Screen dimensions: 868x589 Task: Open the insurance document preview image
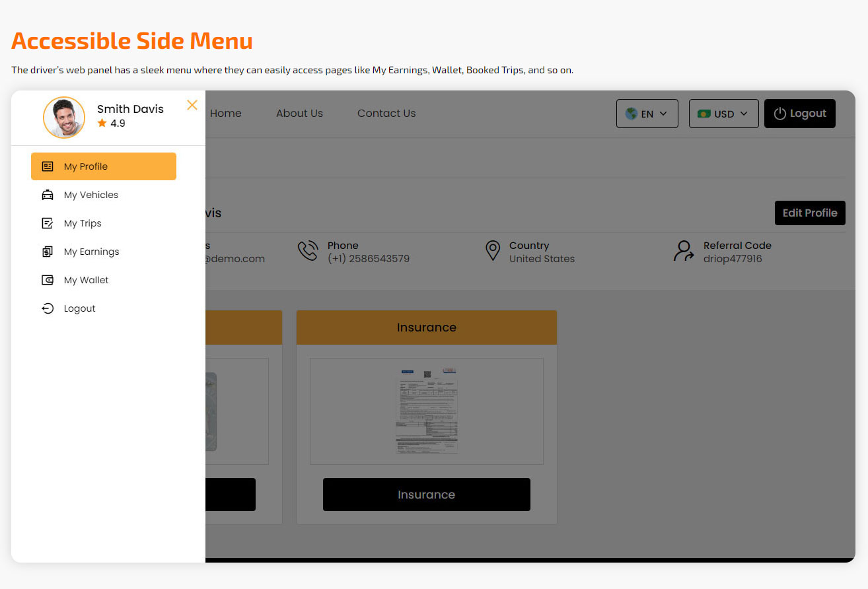426,410
